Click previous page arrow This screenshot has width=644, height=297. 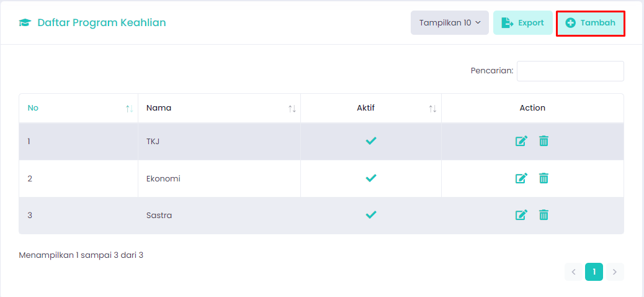point(573,272)
